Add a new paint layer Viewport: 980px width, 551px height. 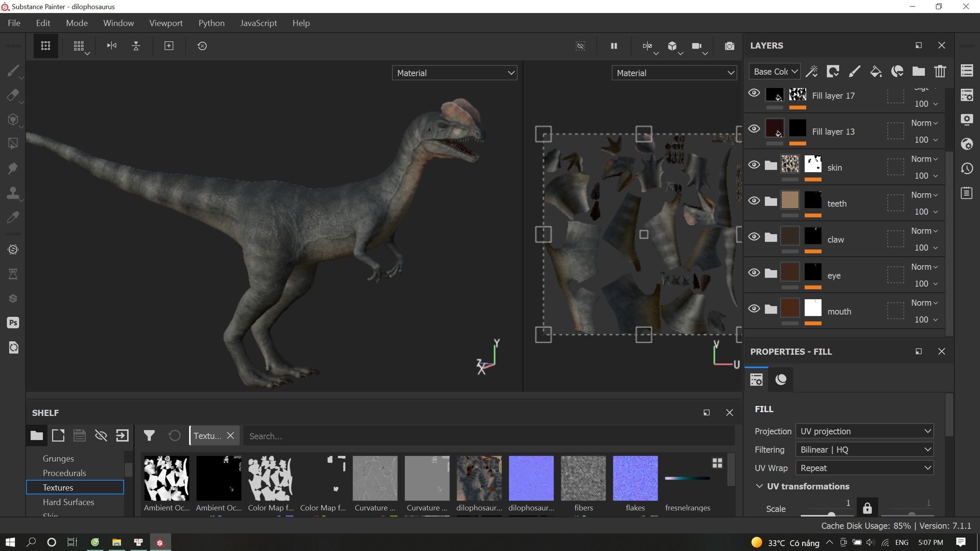click(x=854, y=72)
